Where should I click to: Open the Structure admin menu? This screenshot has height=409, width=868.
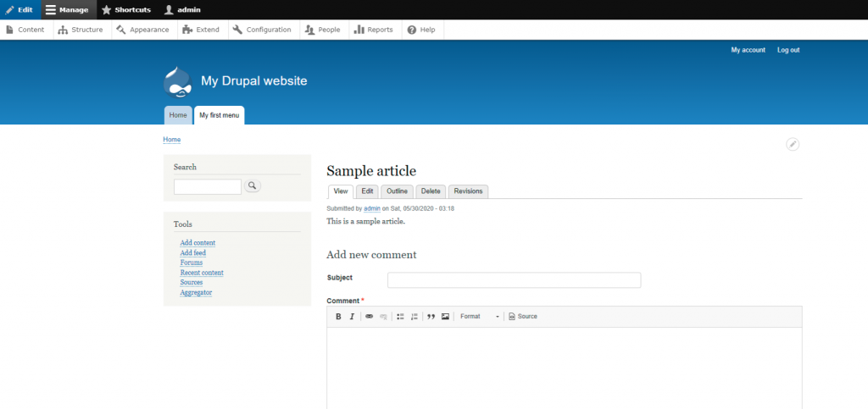pos(81,30)
